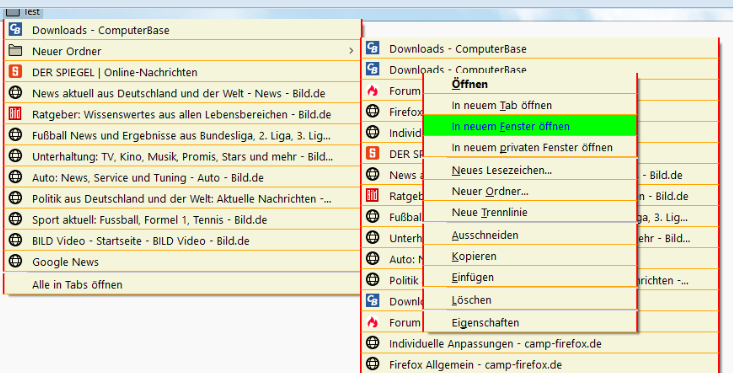733x373 pixels.
Task: Choose Ausschneiden in the context menu
Action: click(x=530, y=235)
